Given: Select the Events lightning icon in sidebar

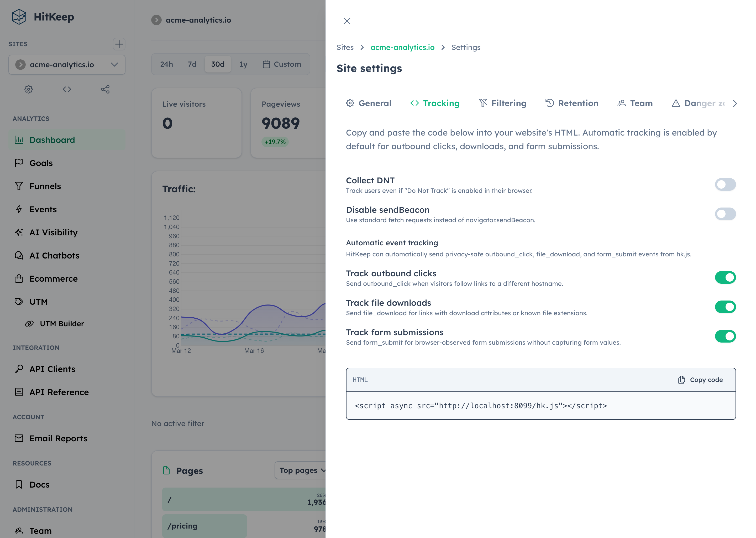Looking at the screenshot, I should 19,209.
